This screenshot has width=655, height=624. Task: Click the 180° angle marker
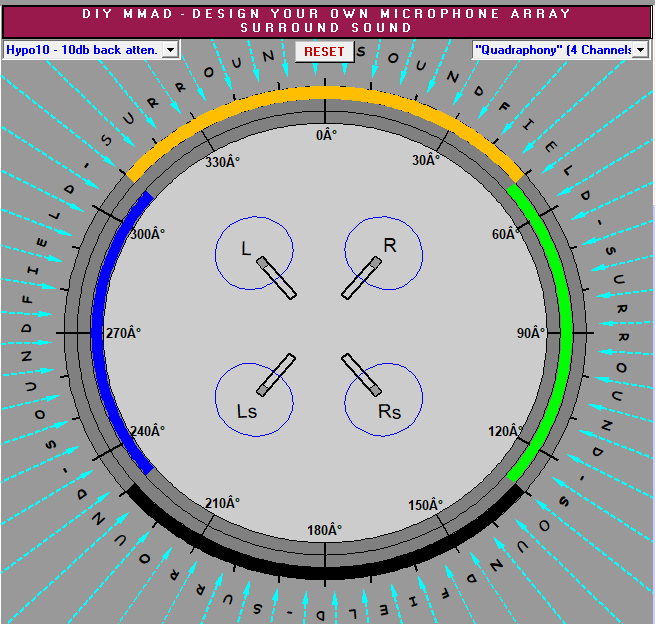click(x=324, y=530)
